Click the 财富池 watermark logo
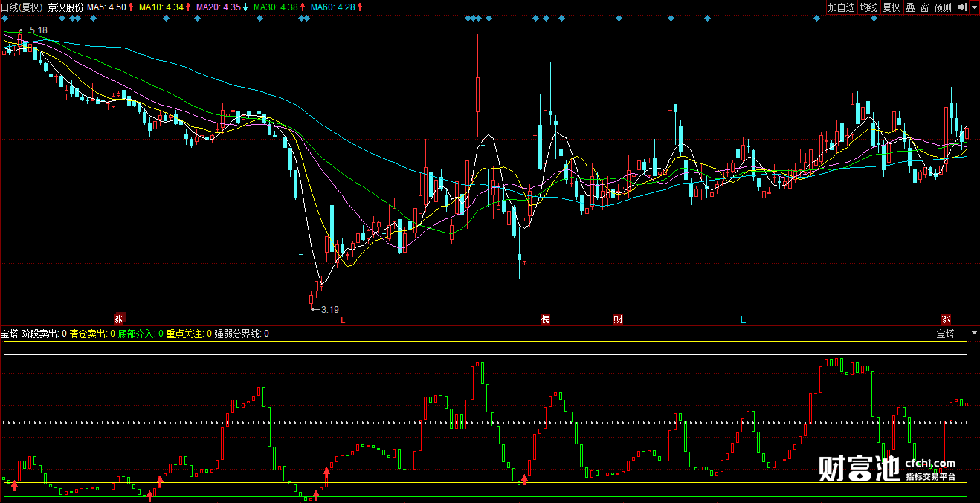This screenshot has width=980, height=503. click(860, 468)
